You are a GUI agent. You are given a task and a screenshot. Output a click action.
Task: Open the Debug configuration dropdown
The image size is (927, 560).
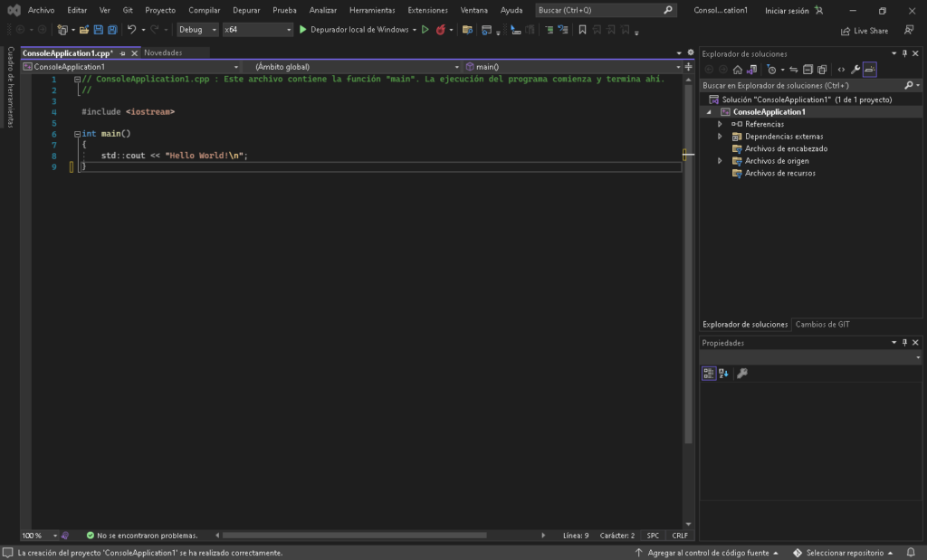197,30
